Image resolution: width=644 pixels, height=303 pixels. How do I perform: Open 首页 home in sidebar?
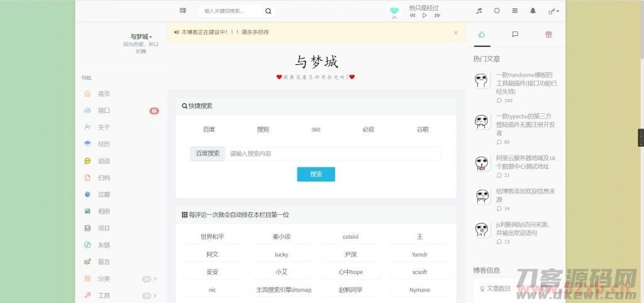(104, 94)
